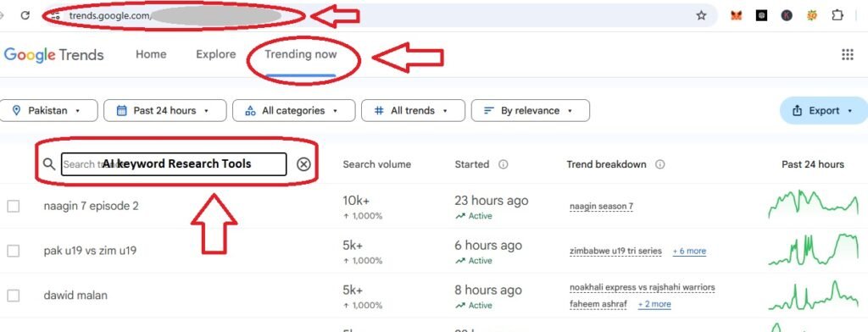Click the pak u19 vs zim u19 trend
868x332 pixels.
(90, 251)
